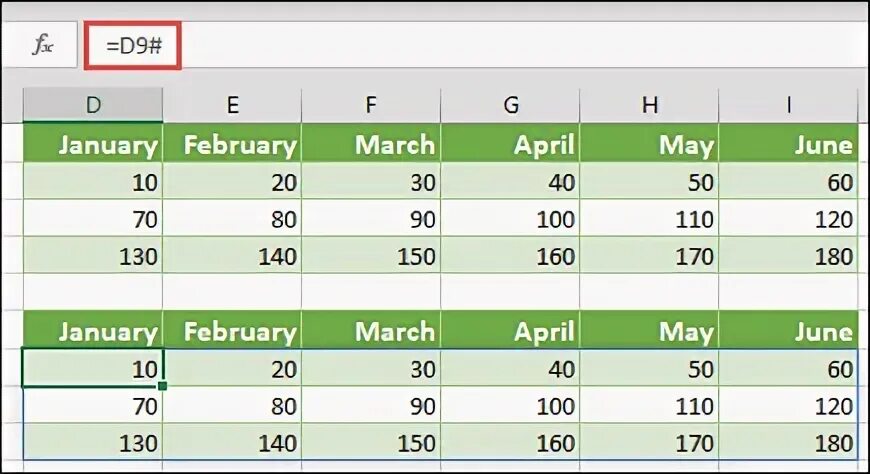The width and height of the screenshot is (870, 474).
Task: Select column I header
Action: (x=788, y=105)
